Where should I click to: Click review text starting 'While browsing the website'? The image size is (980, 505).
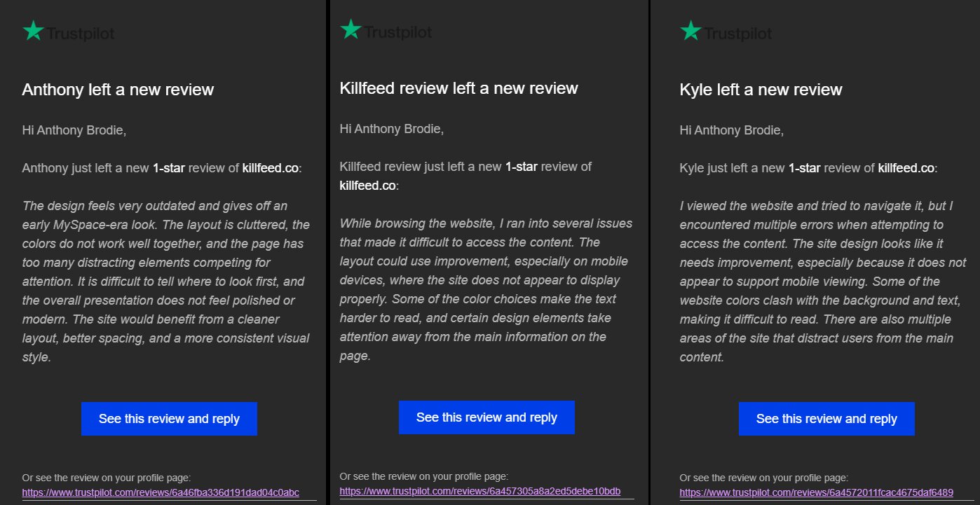tap(486, 289)
